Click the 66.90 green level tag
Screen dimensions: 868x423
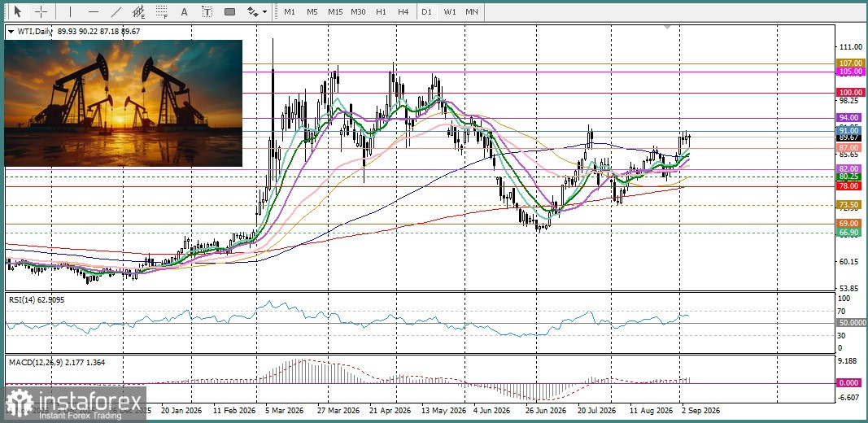[x=850, y=233]
